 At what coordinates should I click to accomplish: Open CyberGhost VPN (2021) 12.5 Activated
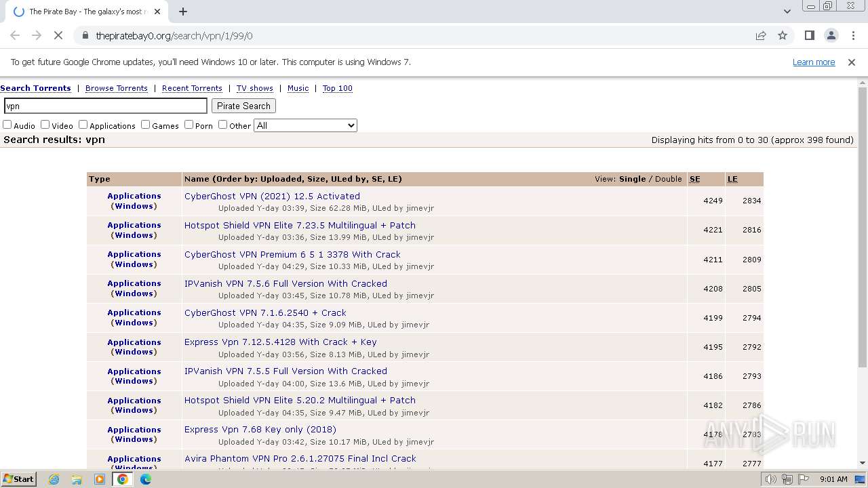tap(272, 196)
